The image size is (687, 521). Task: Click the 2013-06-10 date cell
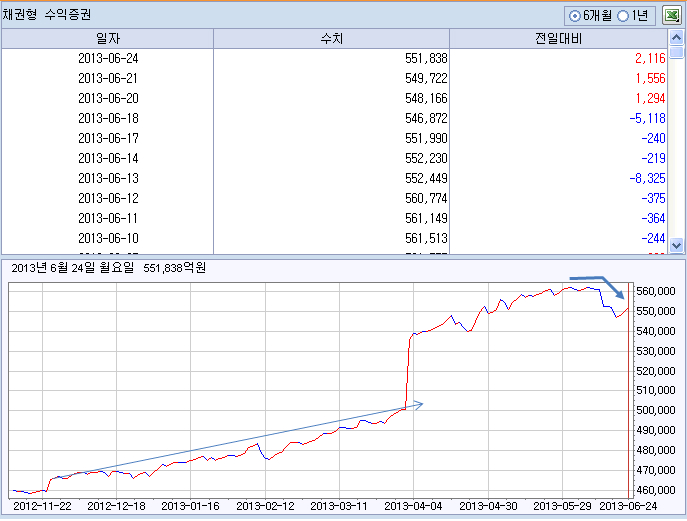coord(108,238)
